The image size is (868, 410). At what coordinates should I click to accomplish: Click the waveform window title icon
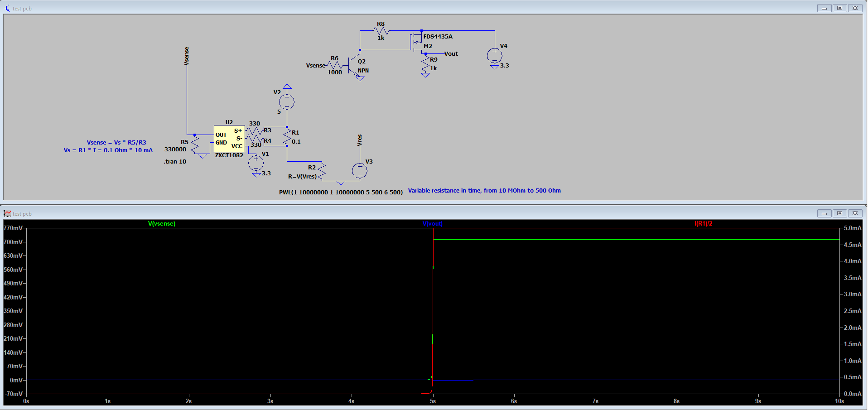tap(7, 213)
